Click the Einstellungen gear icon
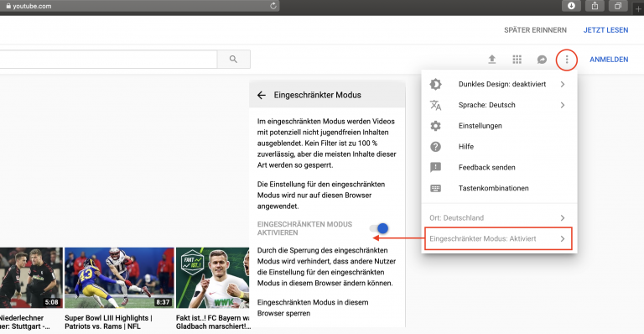 [x=435, y=126]
